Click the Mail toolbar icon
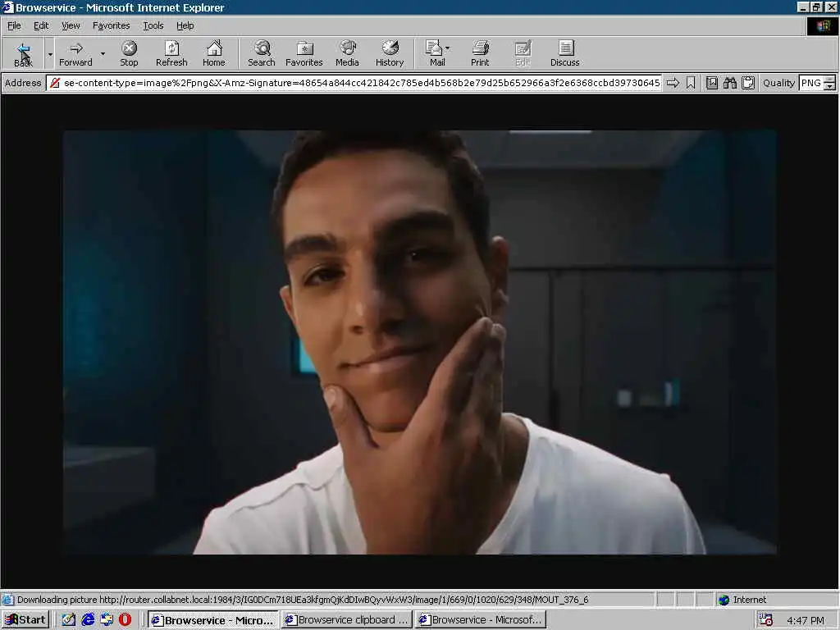The height and width of the screenshot is (630, 840). 435,53
